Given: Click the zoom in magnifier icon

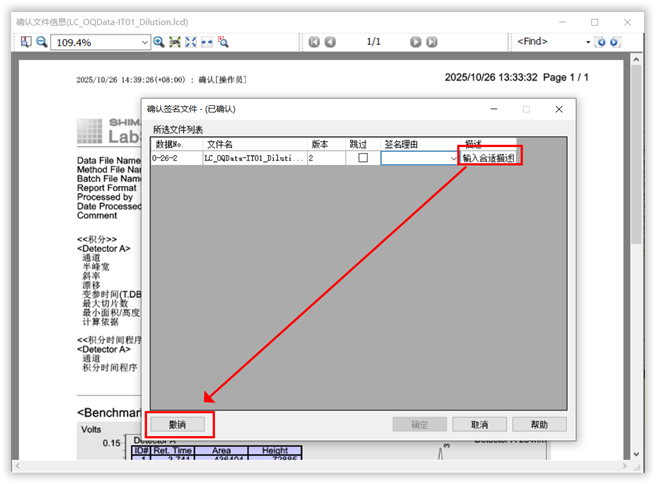Looking at the screenshot, I should (x=158, y=42).
